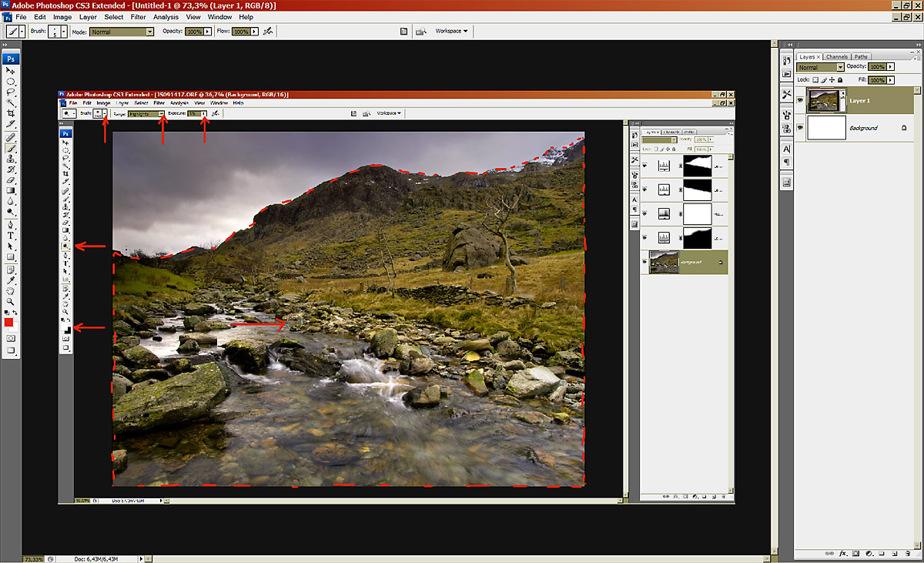Switch to the Channels tab
The height and width of the screenshot is (563, 924).
pos(836,56)
